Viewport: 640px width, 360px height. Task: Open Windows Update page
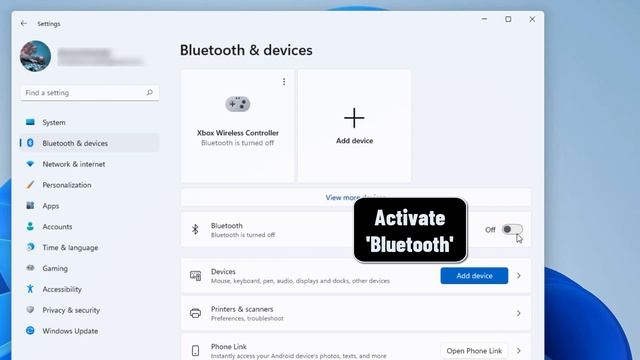89,331
